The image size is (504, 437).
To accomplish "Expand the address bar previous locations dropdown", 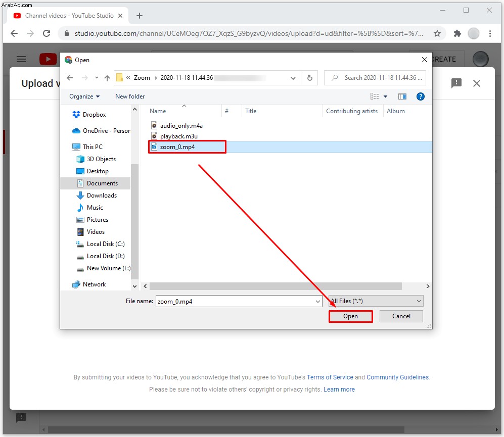I will pyautogui.click(x=293, y=78).
